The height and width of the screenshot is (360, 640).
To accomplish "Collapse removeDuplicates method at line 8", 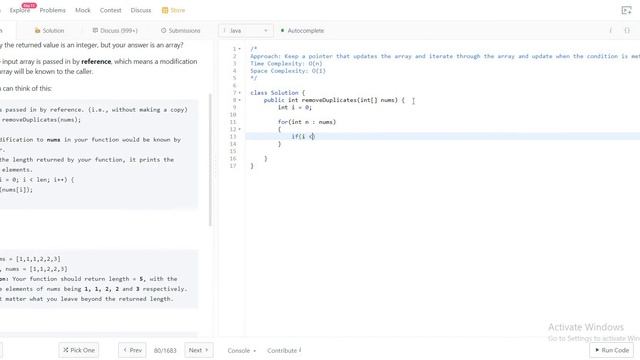I will click(240, 100).
